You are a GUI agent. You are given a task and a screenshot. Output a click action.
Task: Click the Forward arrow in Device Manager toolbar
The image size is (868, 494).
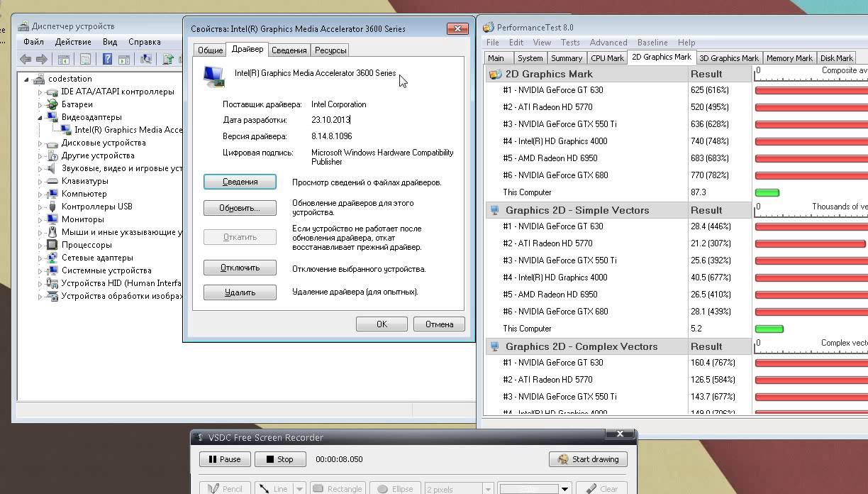(x=42, y=60)
